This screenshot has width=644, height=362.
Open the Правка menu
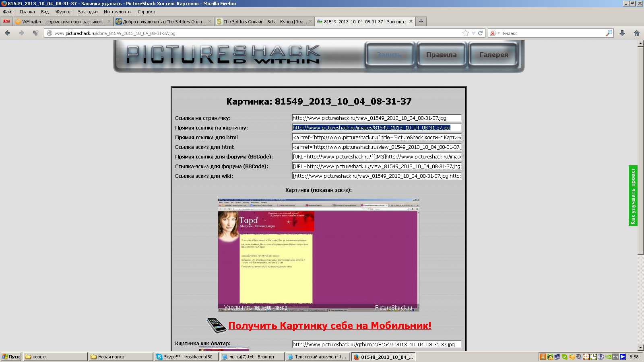pos(27,12)
